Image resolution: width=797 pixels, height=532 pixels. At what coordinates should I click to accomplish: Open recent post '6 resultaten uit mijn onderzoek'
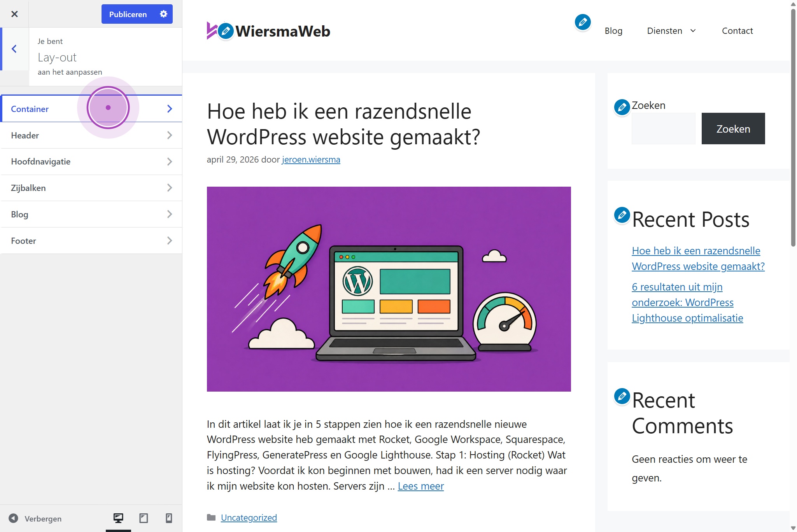[687, 303]
